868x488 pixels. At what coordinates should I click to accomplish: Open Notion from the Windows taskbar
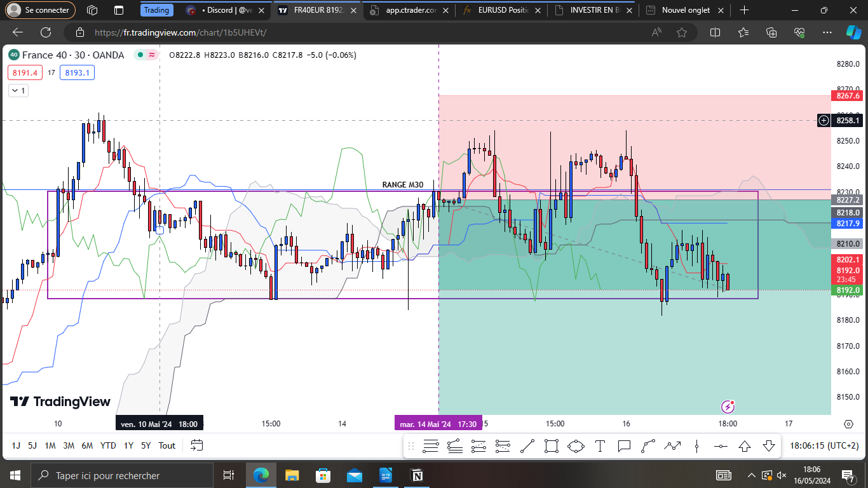(417, 475)
